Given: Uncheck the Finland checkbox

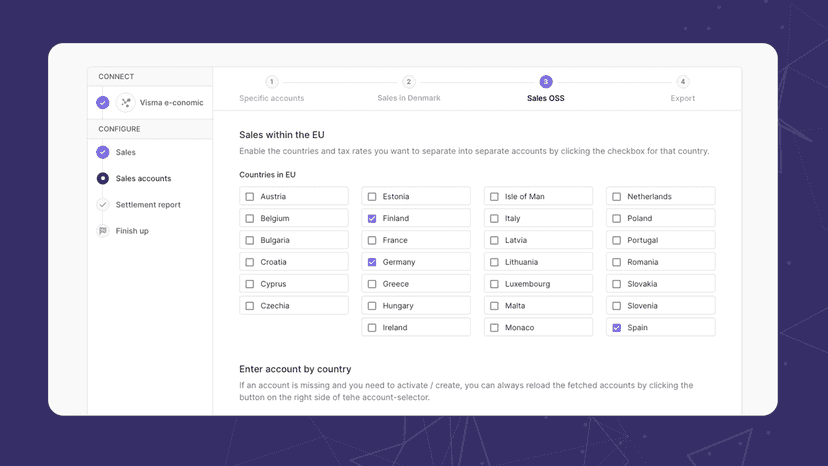Looking at the screenshot, I should pos(372,218).
